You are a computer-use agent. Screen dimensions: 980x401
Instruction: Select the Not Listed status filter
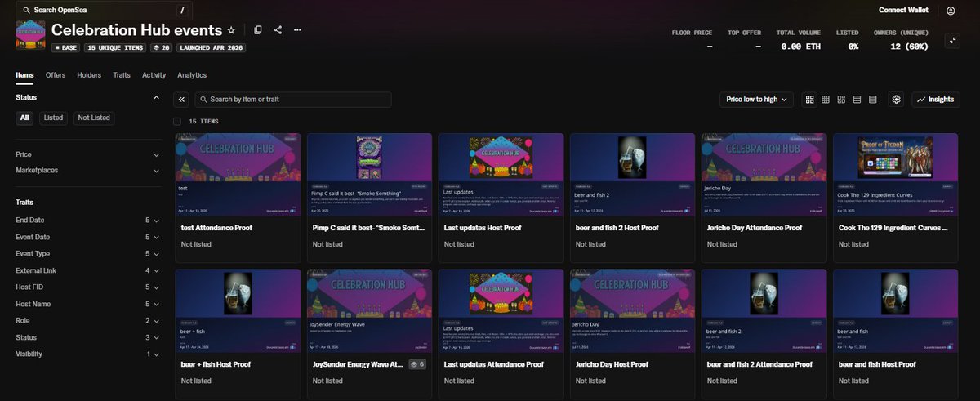click(94, 118)
